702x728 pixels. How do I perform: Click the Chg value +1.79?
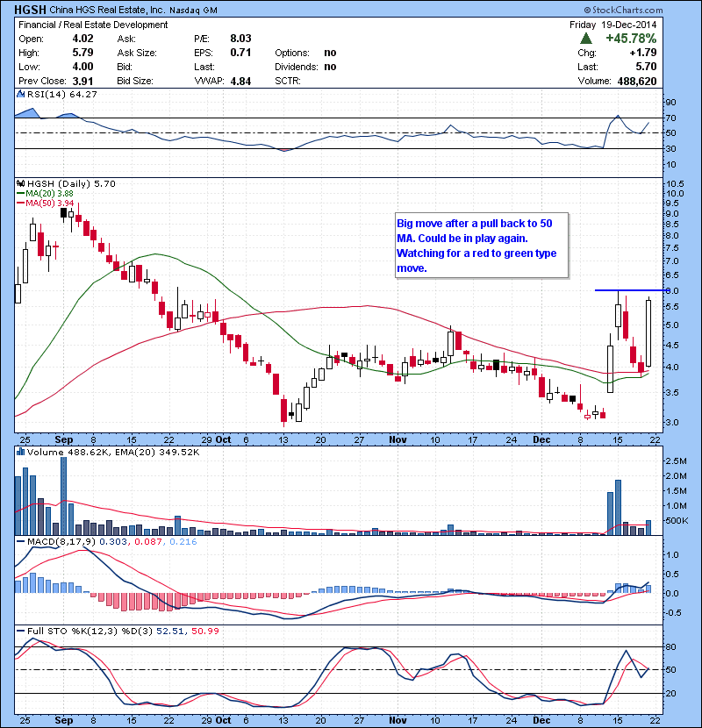tap(643, 53)
